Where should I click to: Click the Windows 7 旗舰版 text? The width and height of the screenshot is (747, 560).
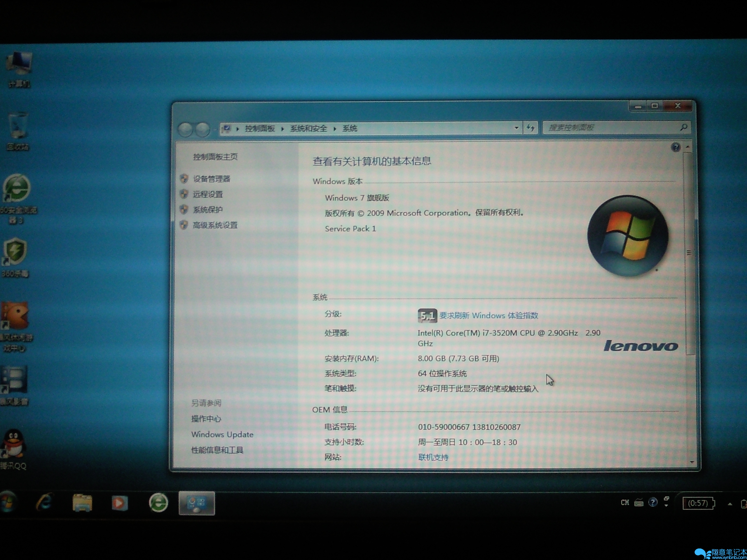[357, 198]
